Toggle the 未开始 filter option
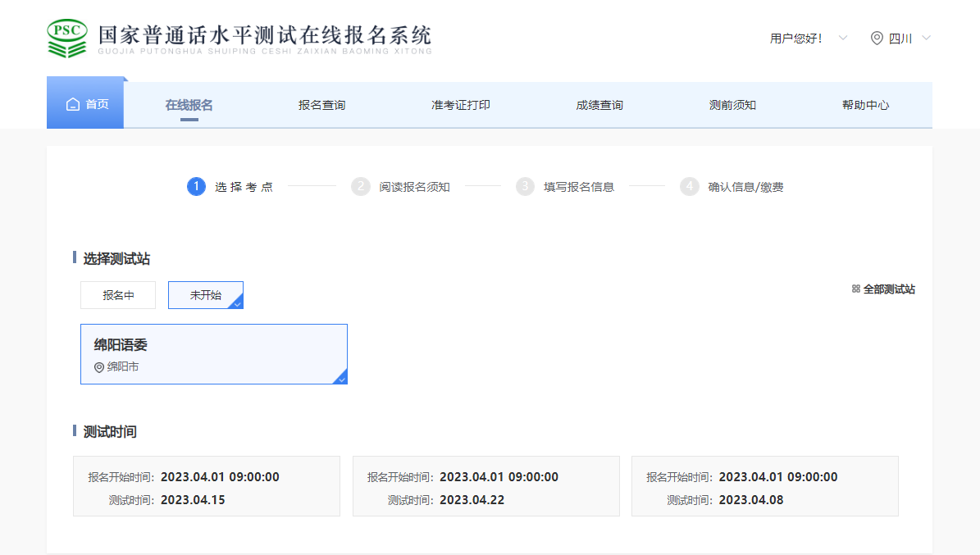The width and height of the screenshot is (980, 555). (x=206, y=295)
